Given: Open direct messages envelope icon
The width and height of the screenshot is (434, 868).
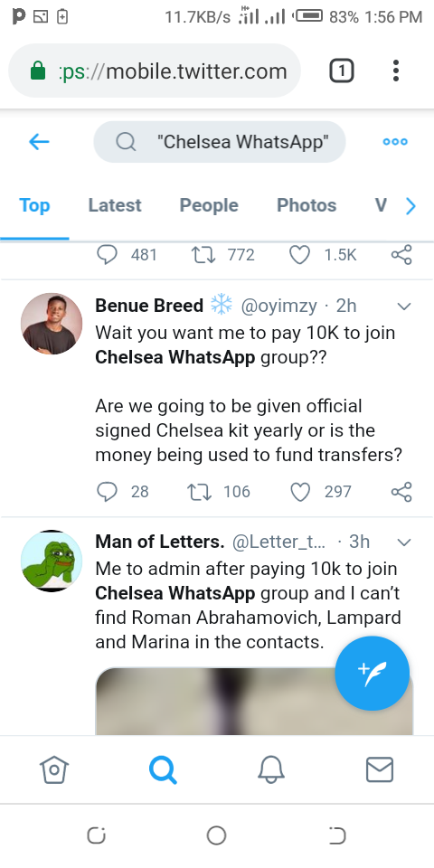Looking at the screenshot, I should [380, 770].
